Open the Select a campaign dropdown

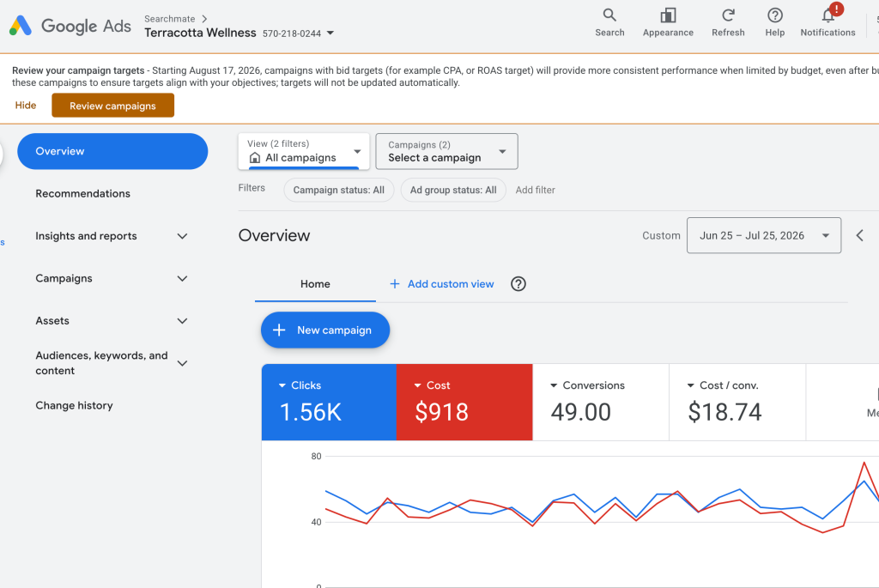coord(446,151)
